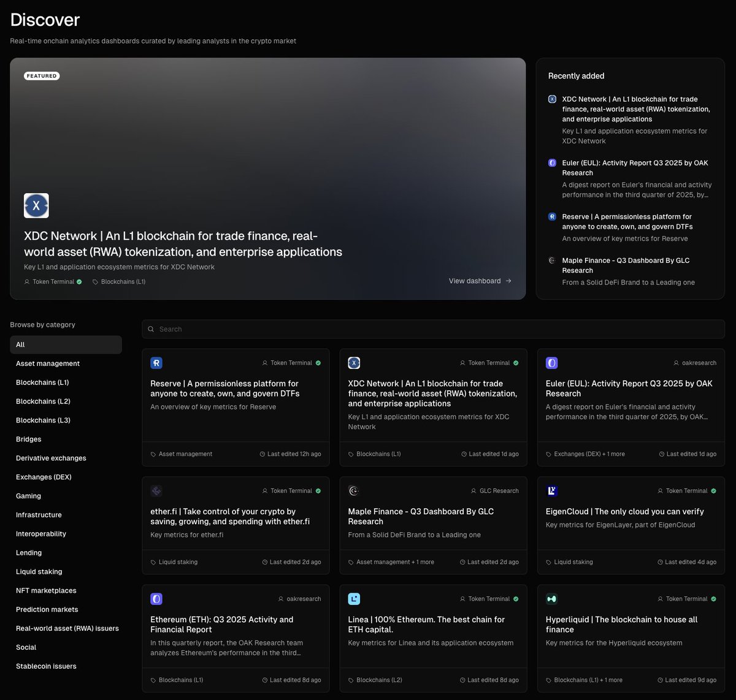This screenshot has height=700, width=736.
Task: Click 'Last edited 9d ago' in Hyperliquid card
Action: click(x=686, y=680)
